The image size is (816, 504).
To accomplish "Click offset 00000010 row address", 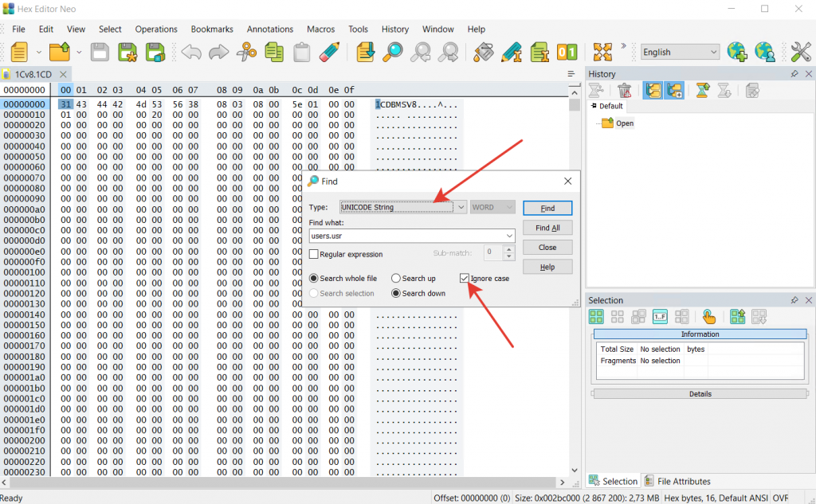I will 25,115.
